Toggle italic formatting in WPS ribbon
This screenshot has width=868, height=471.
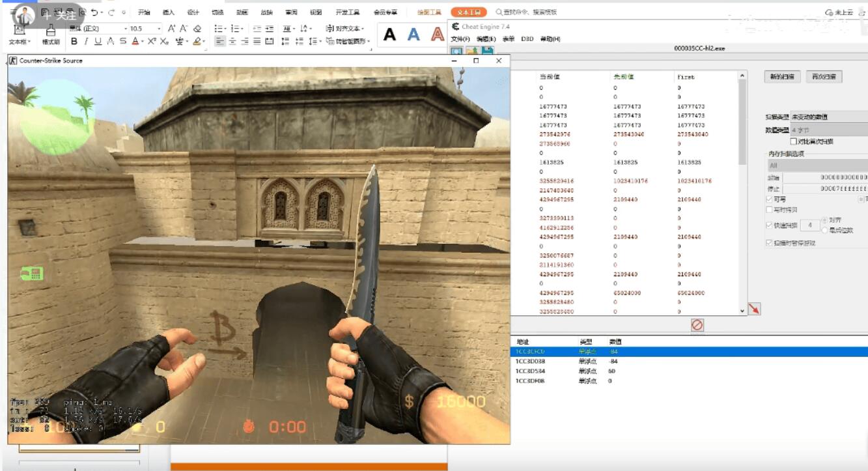pos(86,41)
